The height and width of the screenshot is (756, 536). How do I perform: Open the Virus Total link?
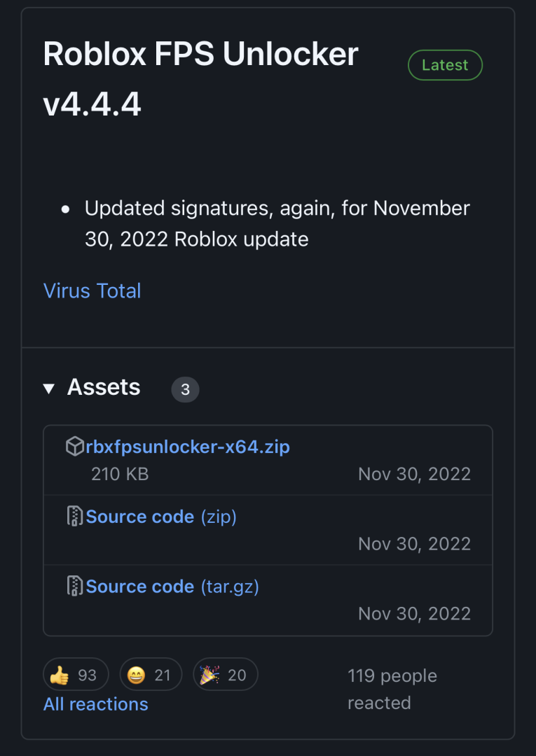click(92, 290)
